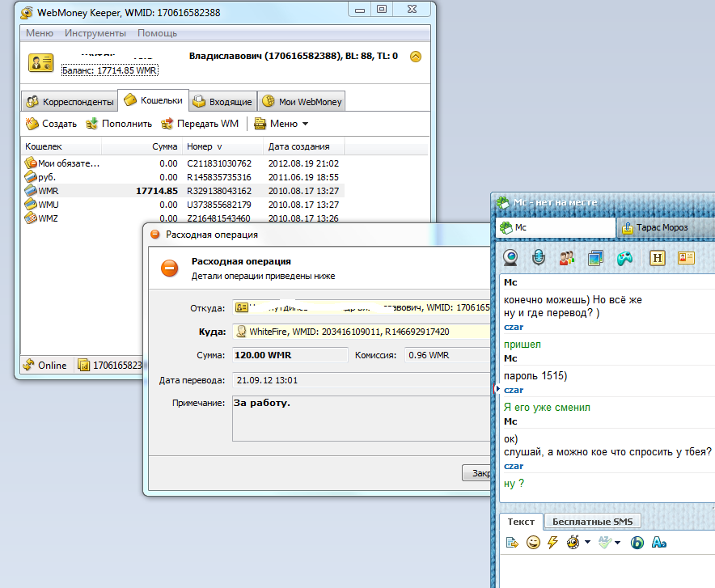Click the WMID icon in status bar
The image size is (715, 588).
(83, 365)
